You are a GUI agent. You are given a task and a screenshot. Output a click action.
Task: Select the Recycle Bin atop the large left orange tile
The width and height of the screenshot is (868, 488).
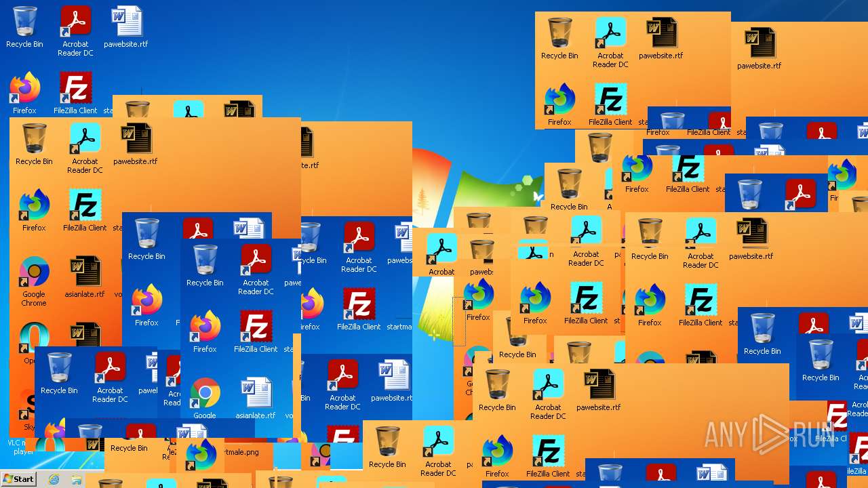point(34,144)
